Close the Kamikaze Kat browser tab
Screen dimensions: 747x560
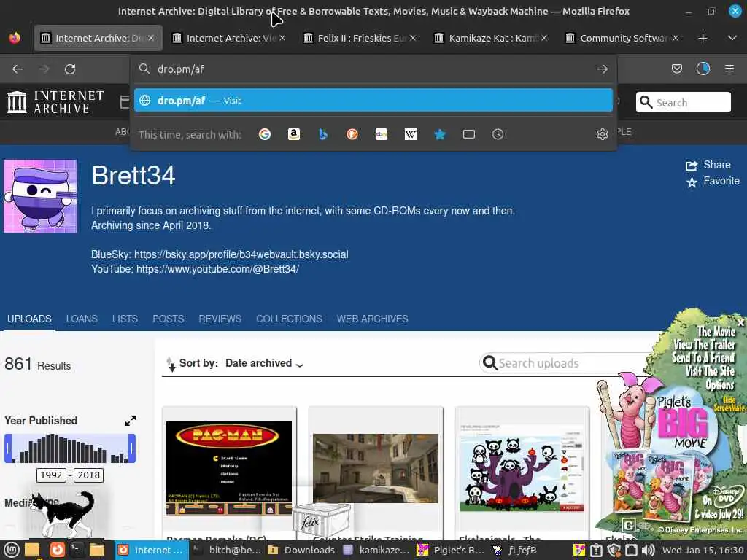pyautogui.click(x=544, y=38)
